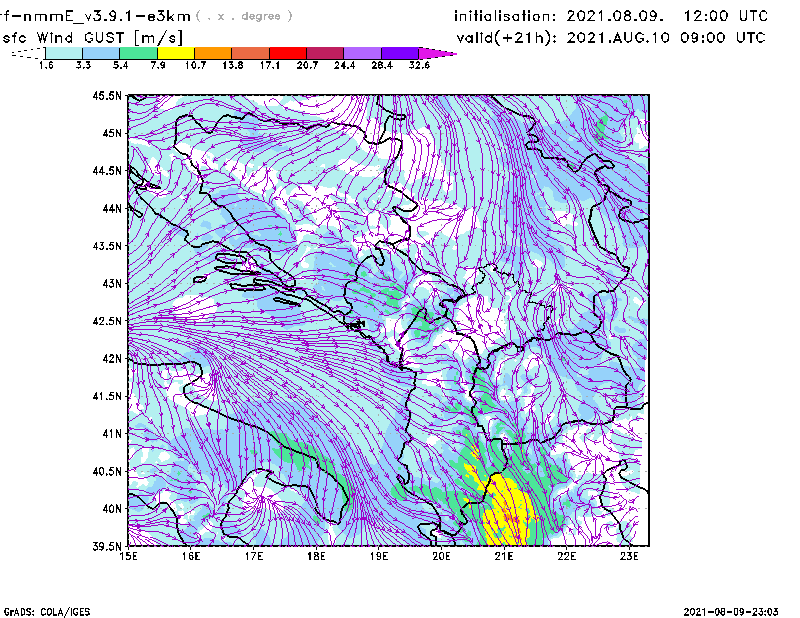
Task: Click the green 5.4–7.9 legend swatch
Action: pyautogui.click(x=138, y=53)
